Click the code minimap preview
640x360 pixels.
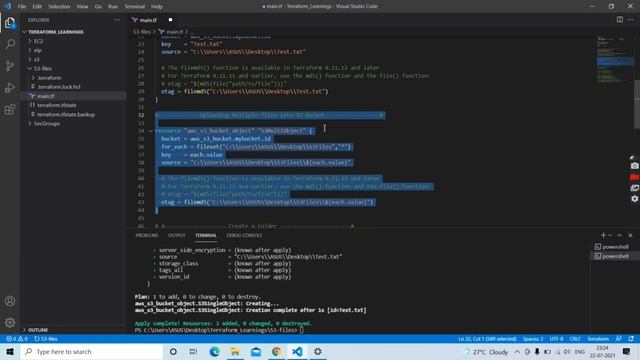(x=615, y=61)
